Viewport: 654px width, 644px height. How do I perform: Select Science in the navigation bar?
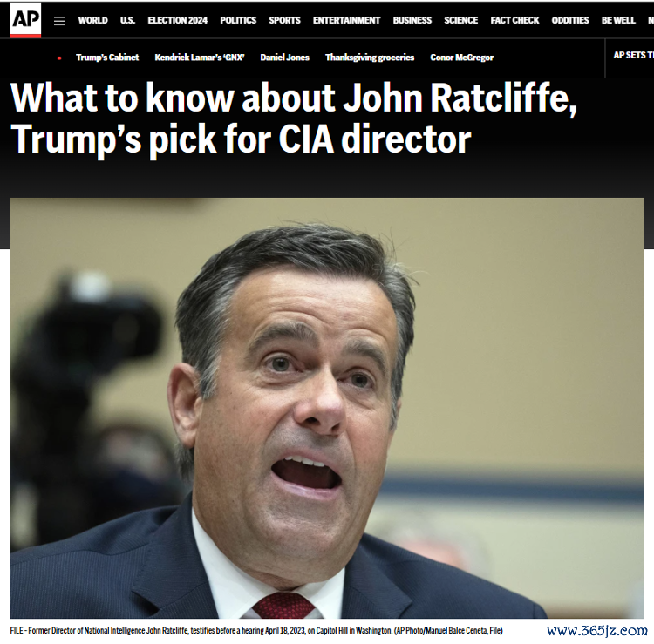tap(461, 20)
